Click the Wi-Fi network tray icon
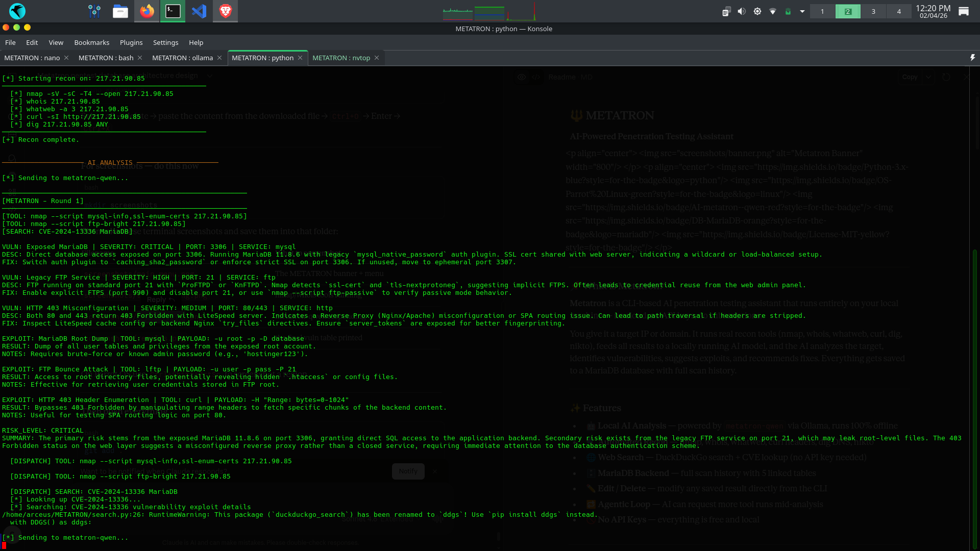This screenshot has width=980, height=551. (773, 11)
